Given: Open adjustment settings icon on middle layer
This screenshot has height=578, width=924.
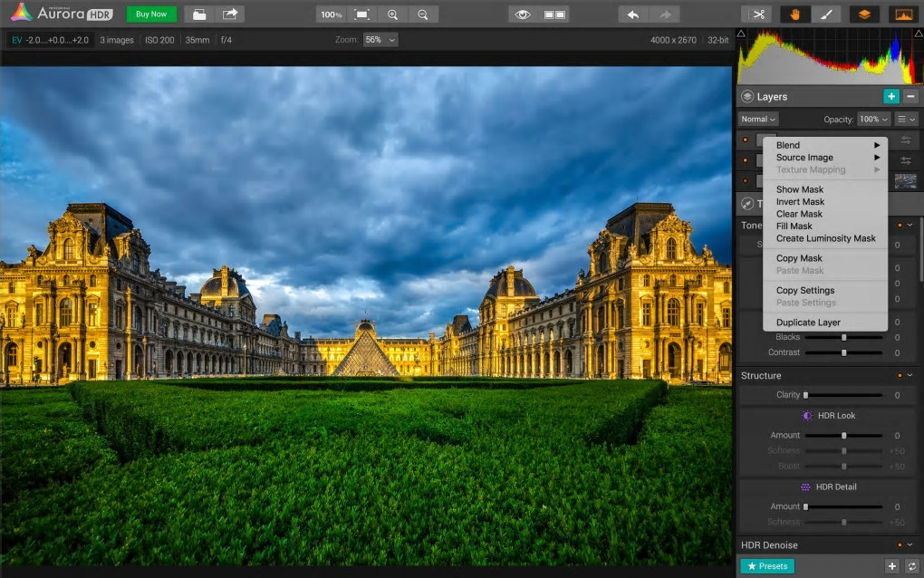Looking at the screenshot, I should pos(906,160).
